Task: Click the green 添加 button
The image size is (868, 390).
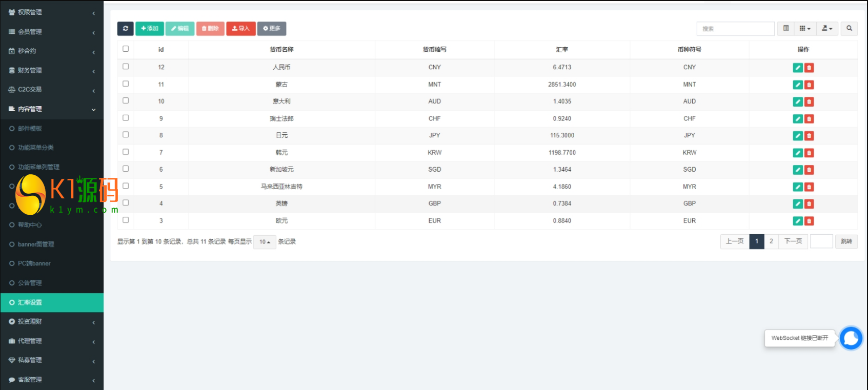Action: click(150, 29)
